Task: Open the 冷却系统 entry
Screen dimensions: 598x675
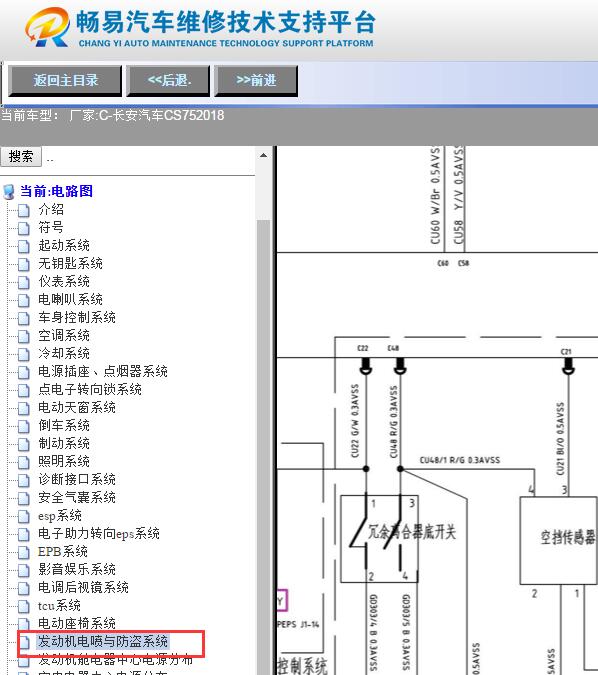Action: pos(64,353)
